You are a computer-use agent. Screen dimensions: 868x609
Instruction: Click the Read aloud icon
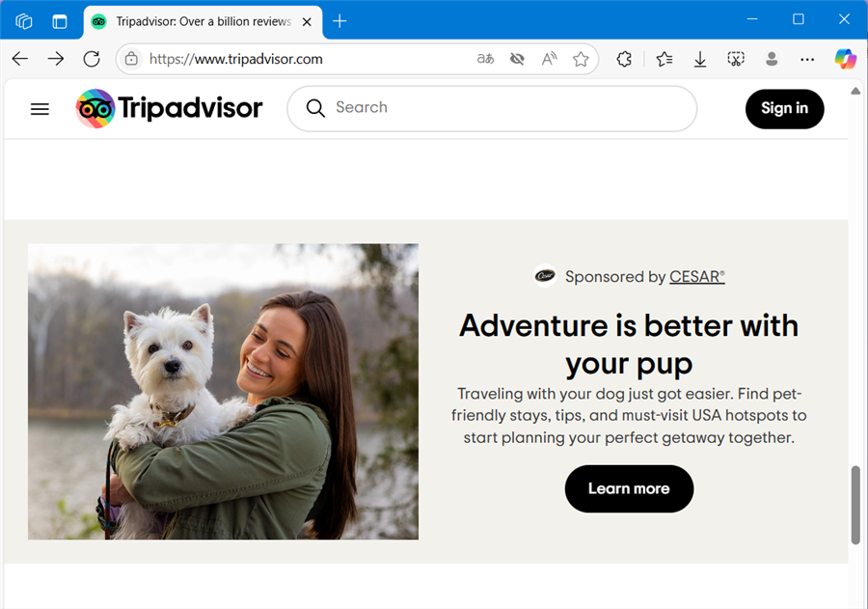click(549, 59)
